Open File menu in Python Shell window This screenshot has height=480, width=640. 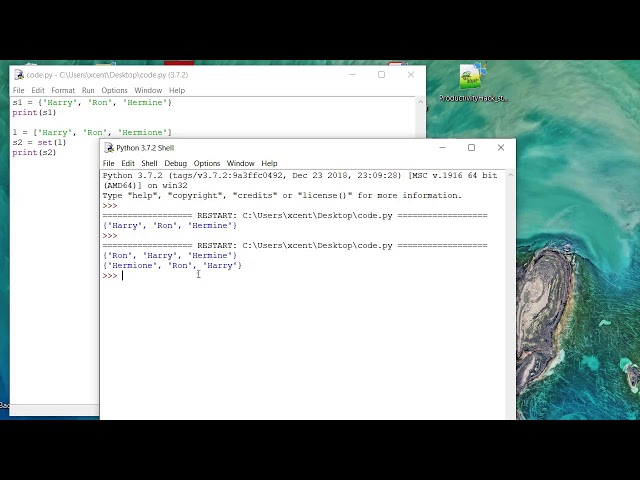(x=108, y=163)
